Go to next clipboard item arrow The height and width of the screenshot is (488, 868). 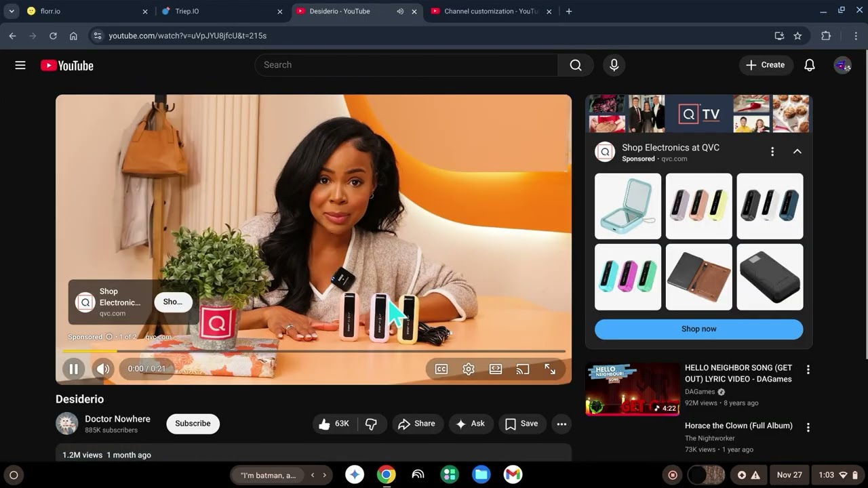tap(324, 475)
